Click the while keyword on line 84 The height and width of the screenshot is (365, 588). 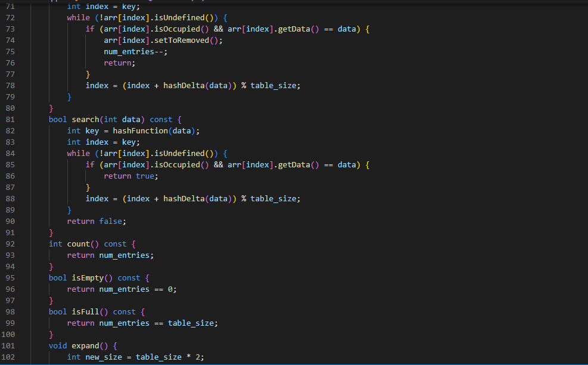click(79, 153)
